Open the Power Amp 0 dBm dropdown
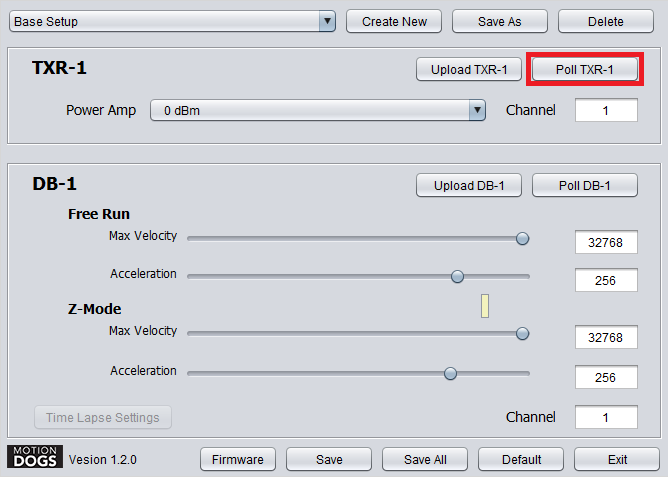This screenshot has height=478, width=668. [x=318, y=110]
